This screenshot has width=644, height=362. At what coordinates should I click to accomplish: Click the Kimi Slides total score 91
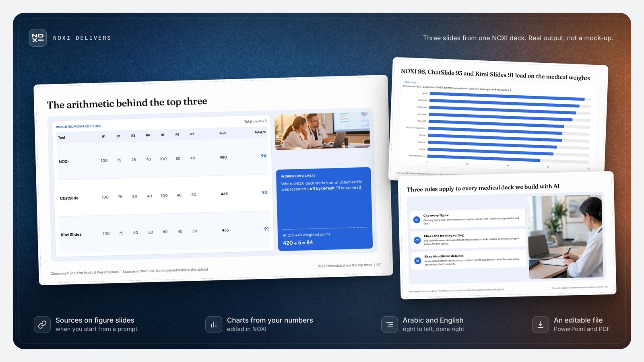coord(266,229)
